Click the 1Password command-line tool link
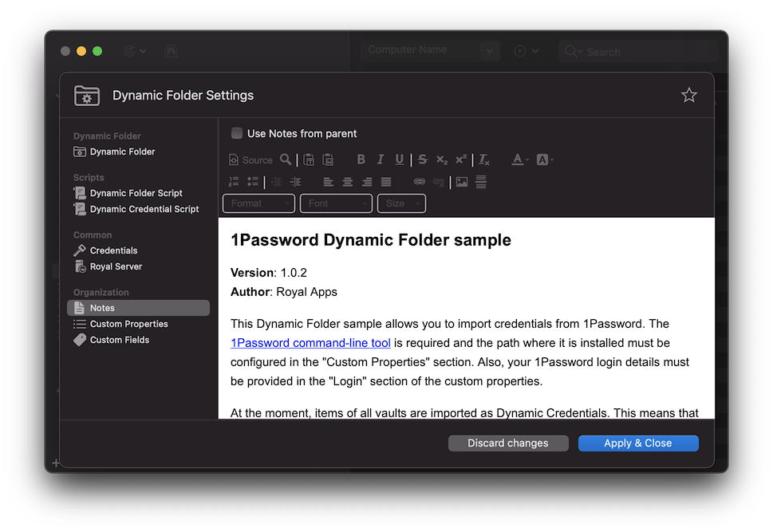 [310, 343]
